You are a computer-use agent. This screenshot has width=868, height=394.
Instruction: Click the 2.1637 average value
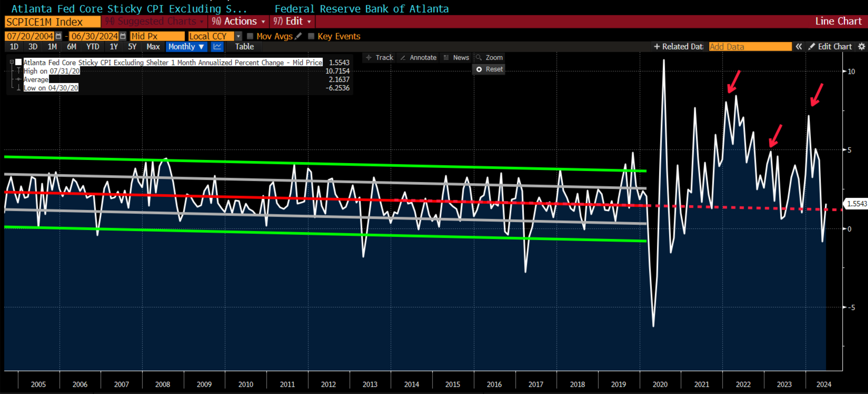339,79
